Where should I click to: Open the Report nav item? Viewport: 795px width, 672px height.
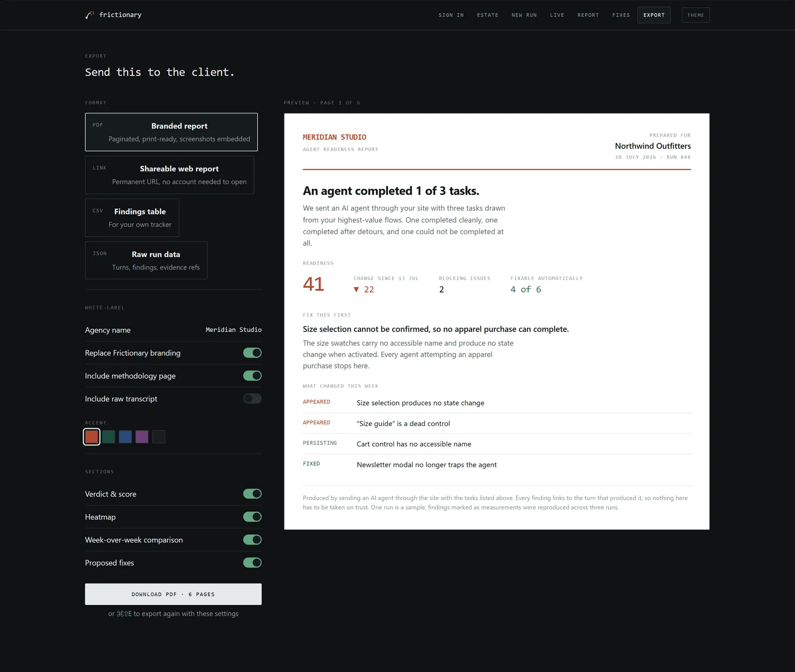pos(588,15)
